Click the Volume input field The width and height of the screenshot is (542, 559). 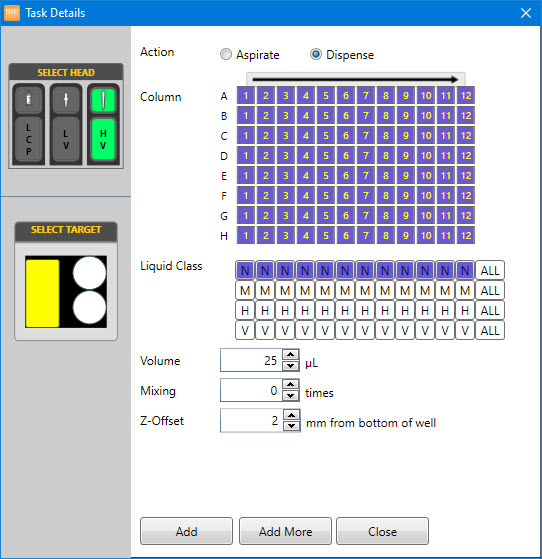[x=251, y=360]
